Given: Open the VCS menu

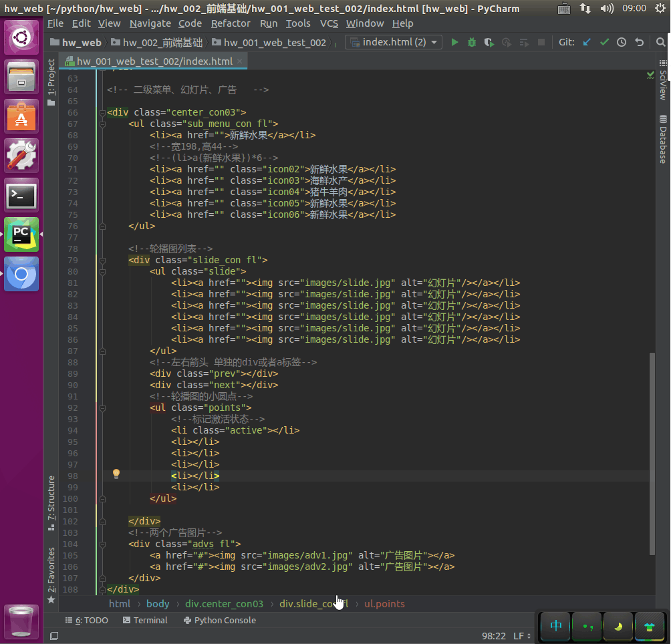Looking at the screenshot, I should point(329,23).
